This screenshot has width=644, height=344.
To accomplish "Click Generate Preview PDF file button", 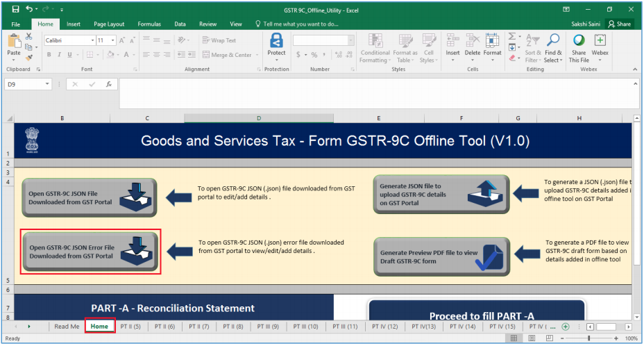I will (x=441, y=256).
